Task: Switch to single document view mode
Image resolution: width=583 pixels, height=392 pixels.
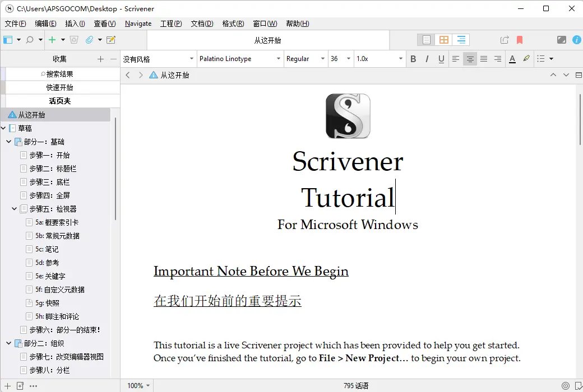Action: [427, 40]
